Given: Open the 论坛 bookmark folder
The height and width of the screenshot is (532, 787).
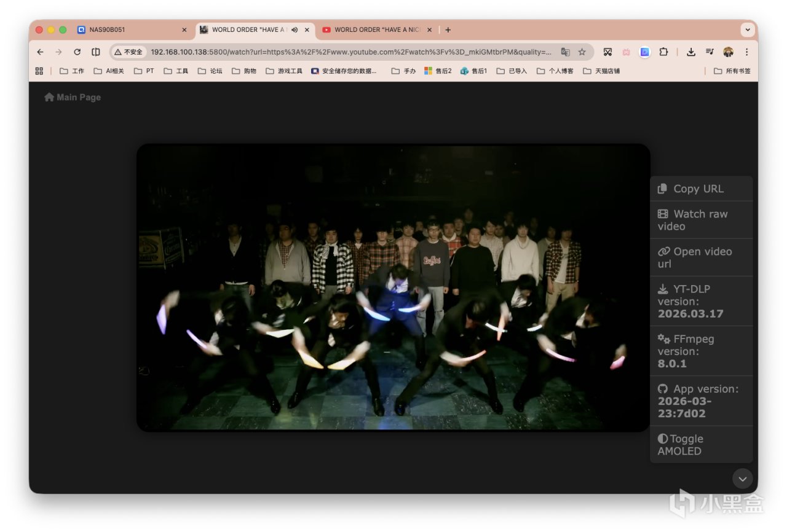Looking at the screenshot, I should (x=210, y=71).
